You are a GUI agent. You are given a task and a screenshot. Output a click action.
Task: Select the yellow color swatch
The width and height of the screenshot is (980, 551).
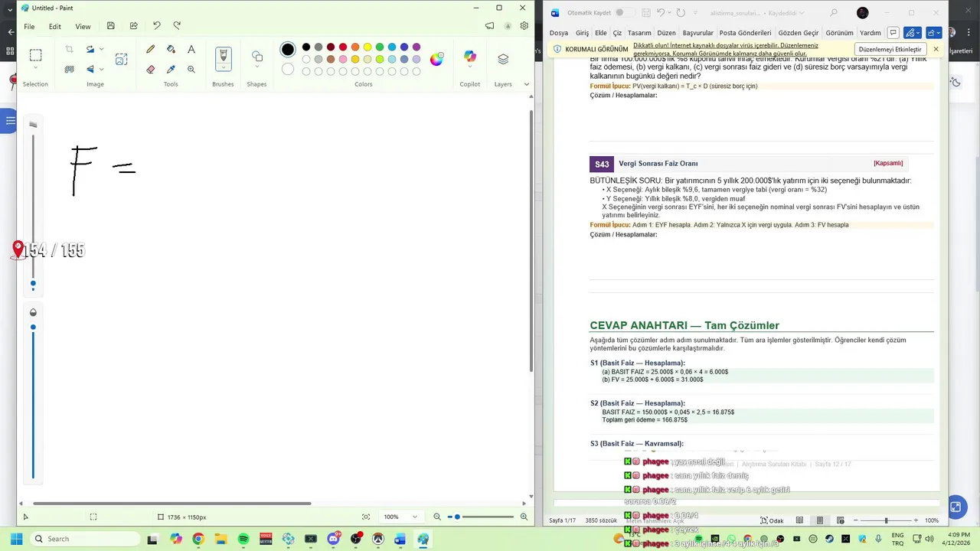click(367, 47)
